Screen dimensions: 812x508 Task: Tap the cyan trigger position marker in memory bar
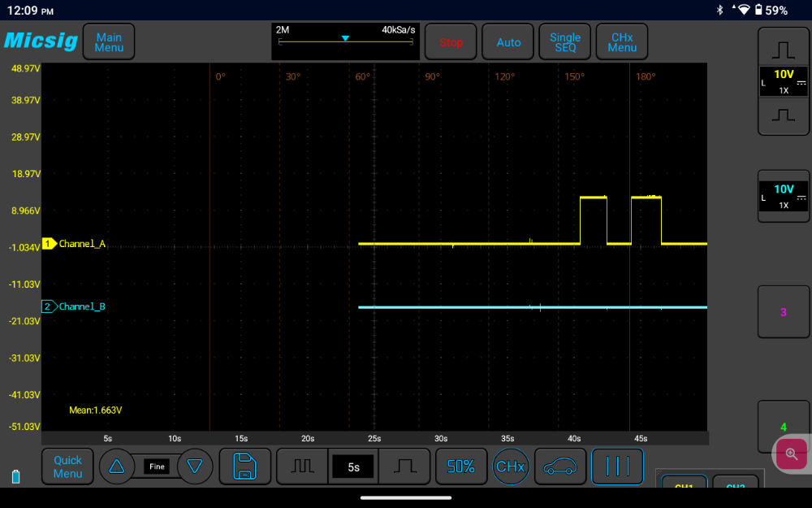[x=345, y=38]
